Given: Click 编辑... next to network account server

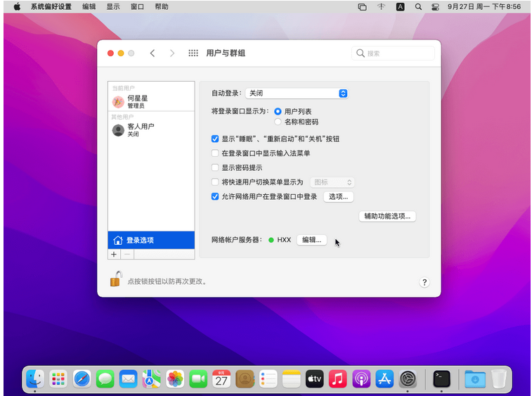Looking at the screenshot, I should [311, 240].
